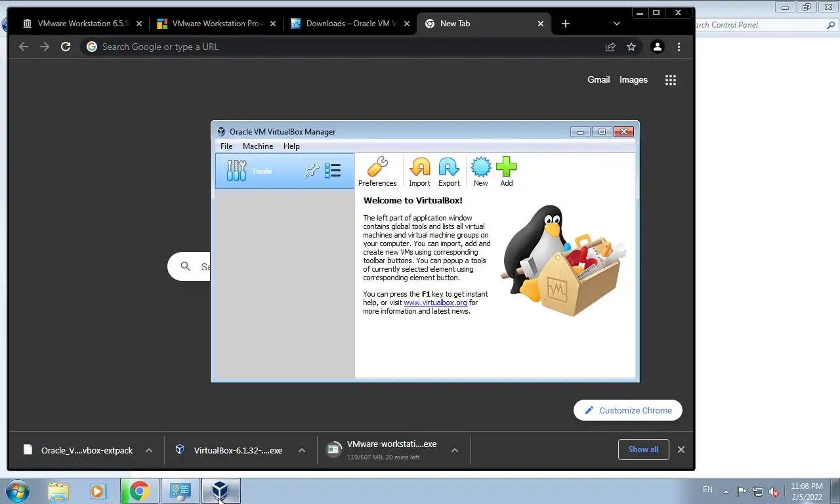Click Control Panel search magnifier icon

point(831,25)
